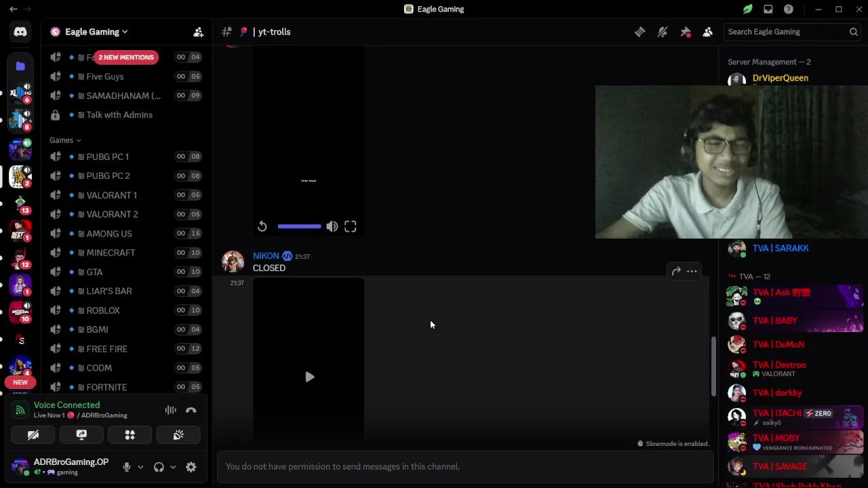868x488 pixels.
Task: Open Discord direct messages home icon
Action: click(x=20, y=32)
